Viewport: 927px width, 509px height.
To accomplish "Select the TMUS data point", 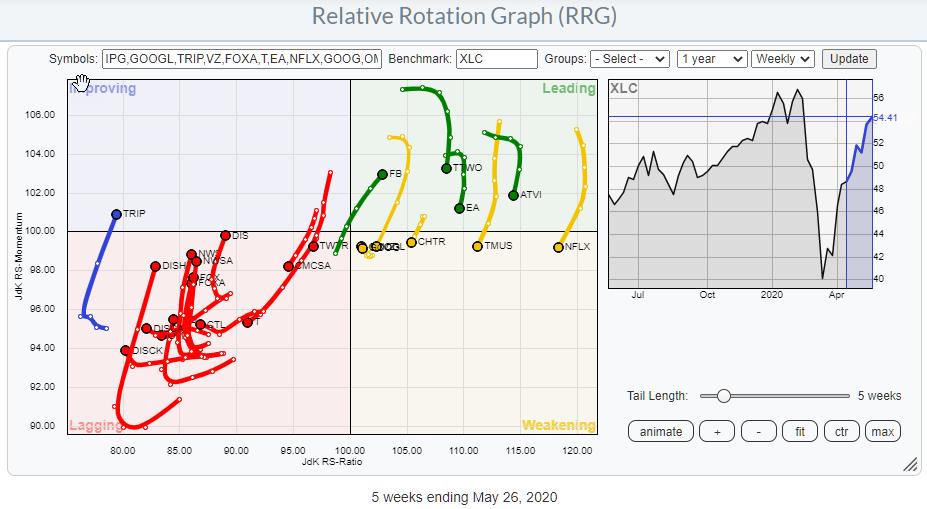I will 478,246.
